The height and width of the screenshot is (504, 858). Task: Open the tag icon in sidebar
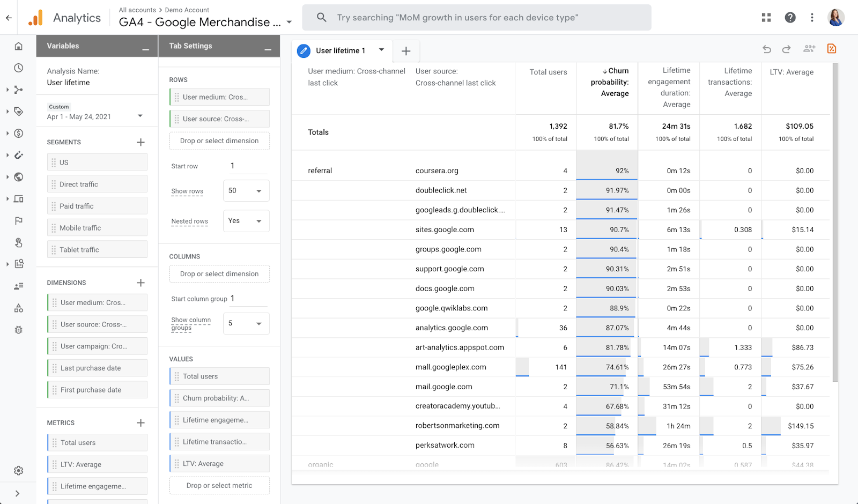pos(18,112)
